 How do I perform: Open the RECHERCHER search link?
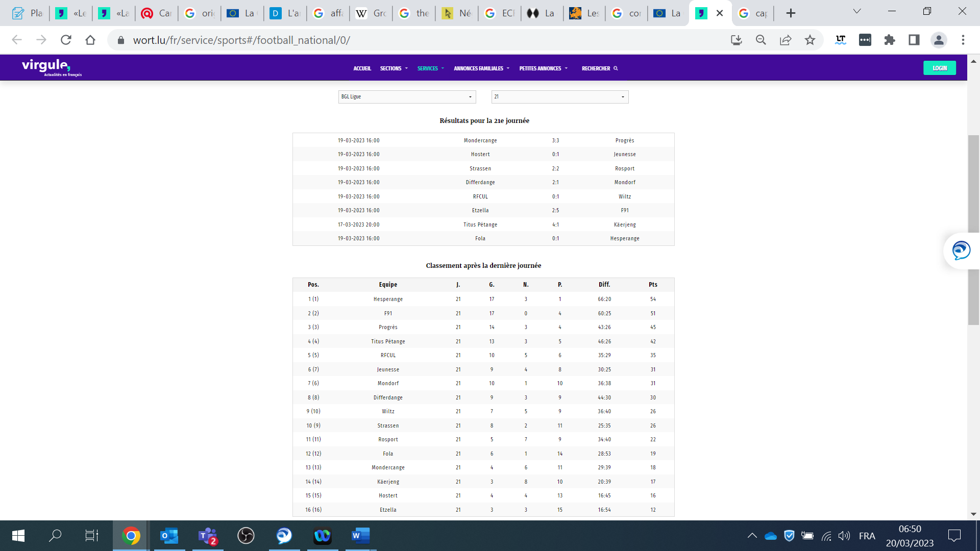[600, 68]
